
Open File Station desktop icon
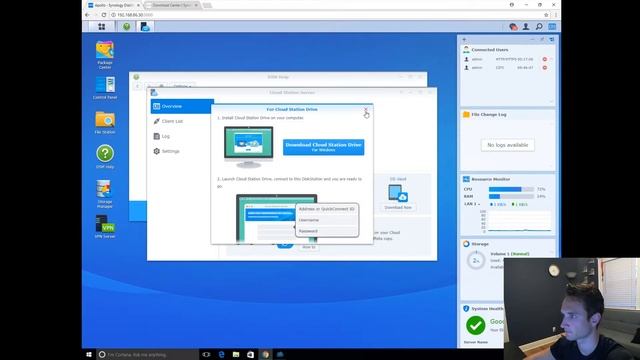pos(105,122)
